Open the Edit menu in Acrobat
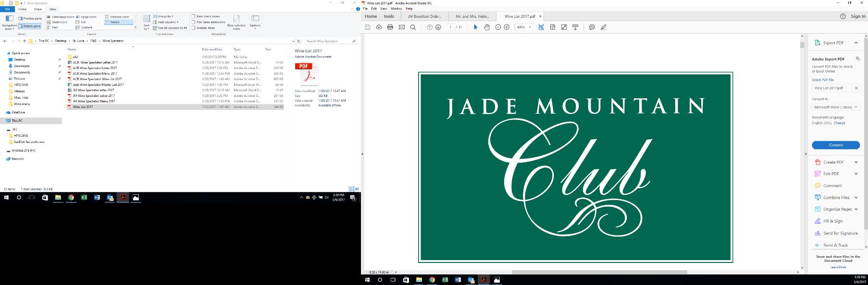Screen dimensions: 868x285 [373, 9]
